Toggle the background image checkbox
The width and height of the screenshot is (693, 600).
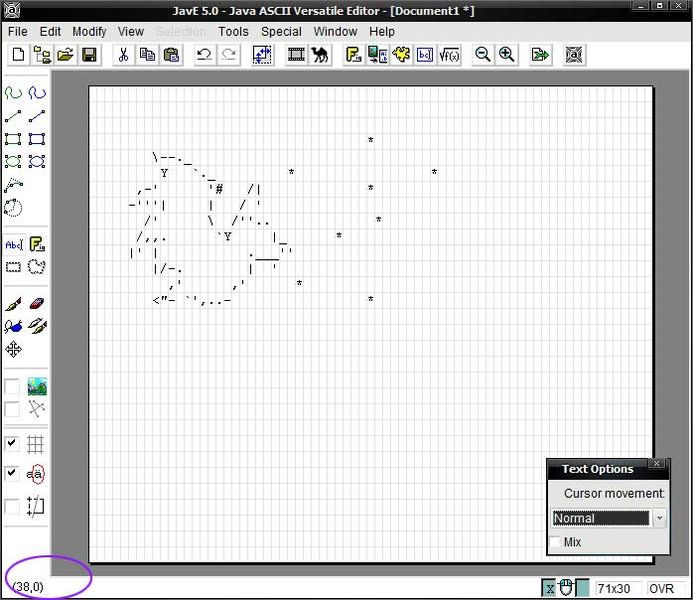[12, 386]
